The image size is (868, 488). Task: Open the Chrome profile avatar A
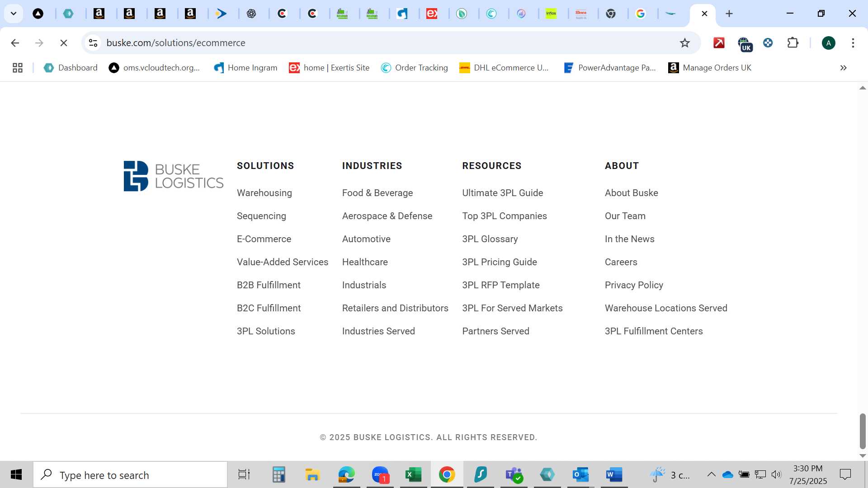[x=828, y=43]
